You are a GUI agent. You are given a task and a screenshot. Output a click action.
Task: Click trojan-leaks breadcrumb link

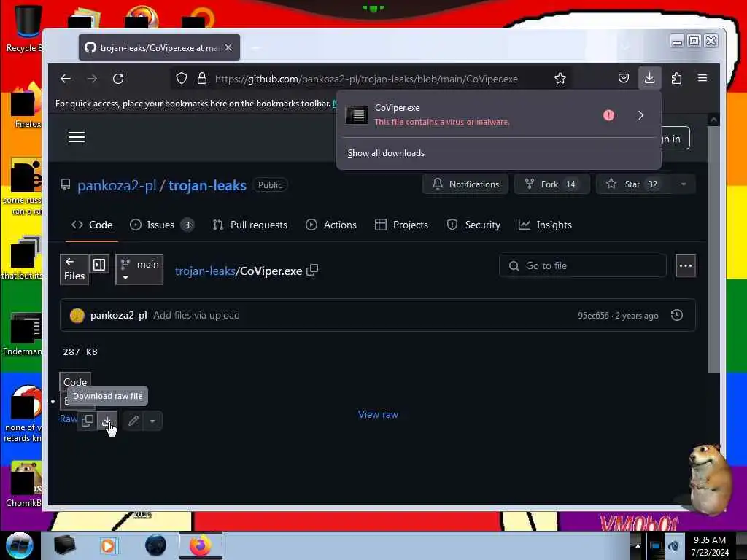[205, 271]
